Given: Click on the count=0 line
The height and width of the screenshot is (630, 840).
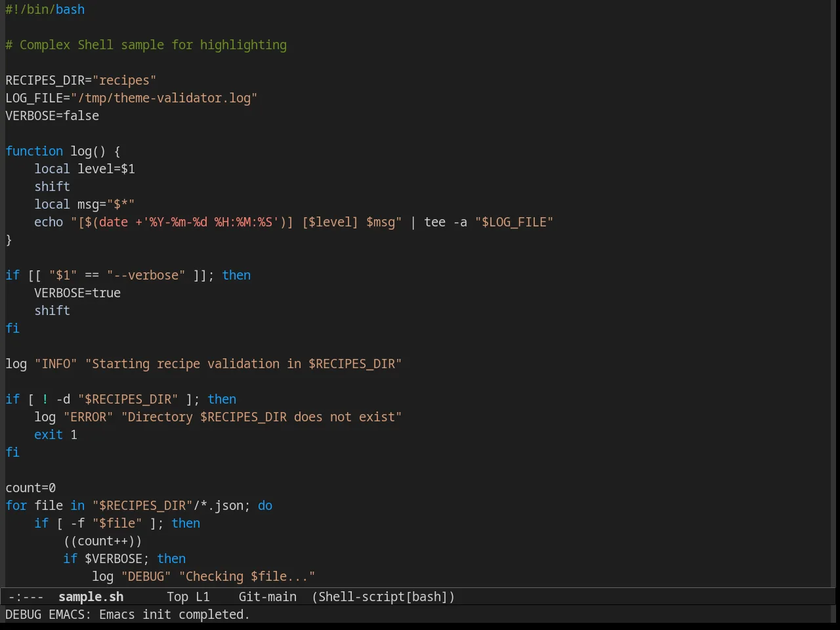Looking at the screenshot, I should pyautogui.click(x=31, y=488).
